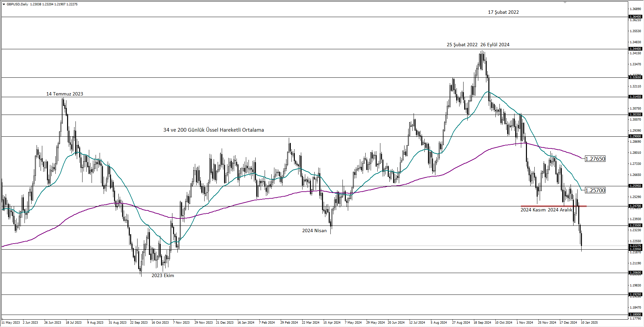Click the 1.31450 price level tag

(x=635, y=97)
